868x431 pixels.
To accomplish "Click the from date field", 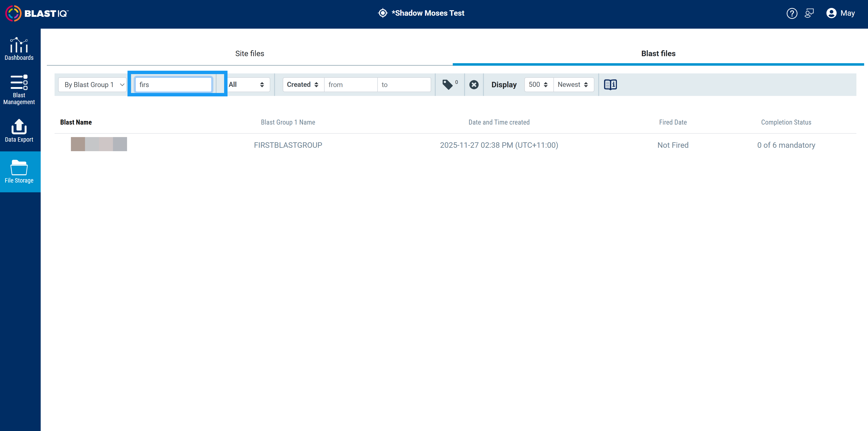I will pos(351,85).
